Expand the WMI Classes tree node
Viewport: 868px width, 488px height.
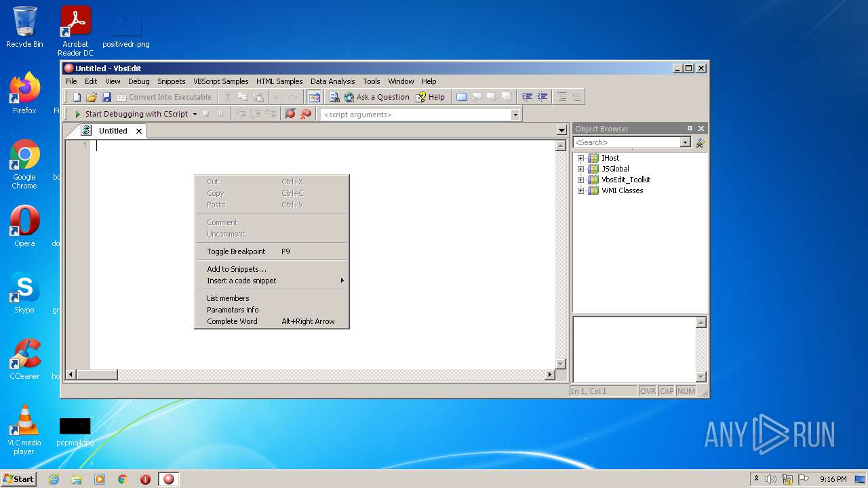(x=580, y=190)
